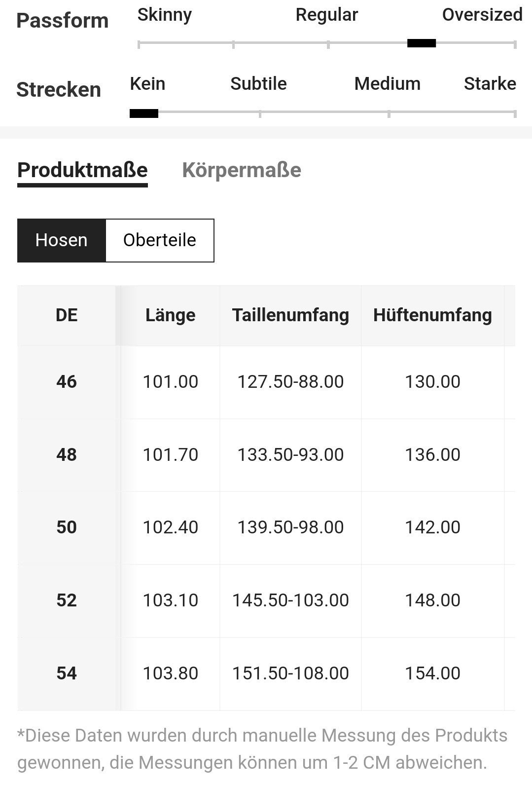Click the Skinny fit label
532x786 pixels.
(x=165, y=15)
